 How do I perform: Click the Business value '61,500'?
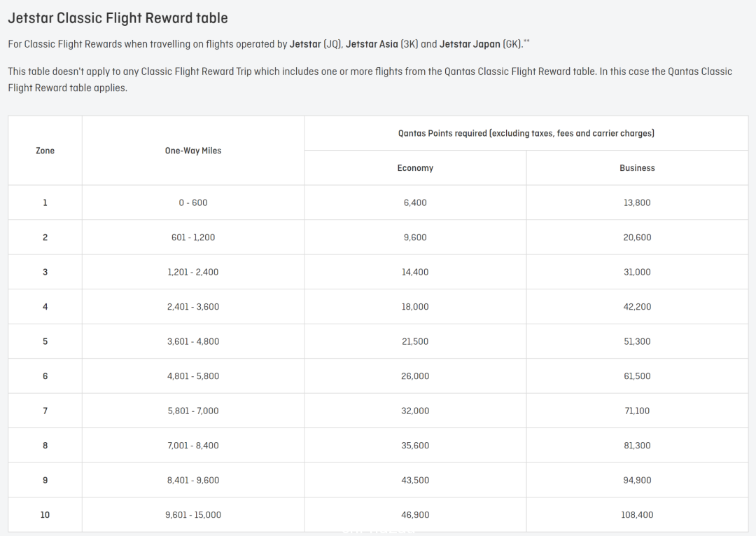coord(637,376)
